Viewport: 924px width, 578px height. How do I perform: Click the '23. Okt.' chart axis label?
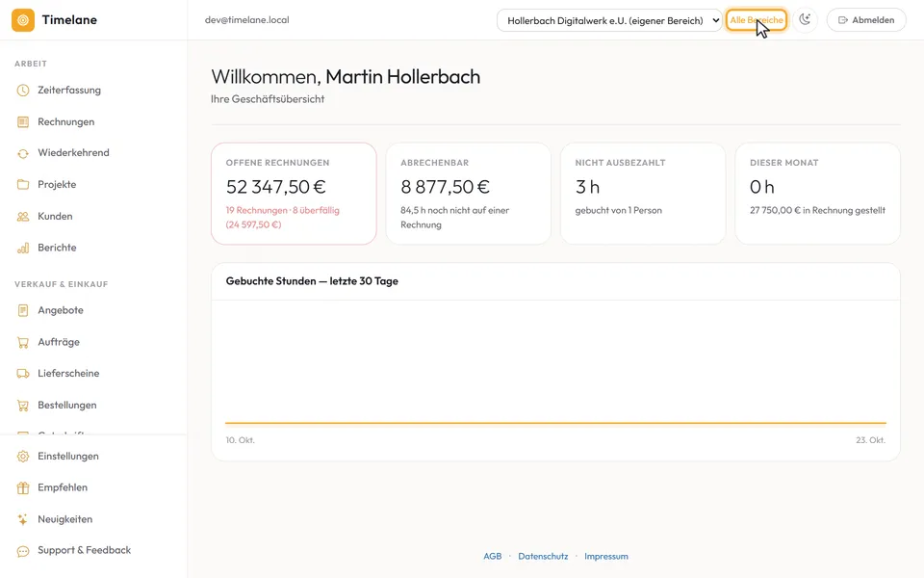point(871,440)
